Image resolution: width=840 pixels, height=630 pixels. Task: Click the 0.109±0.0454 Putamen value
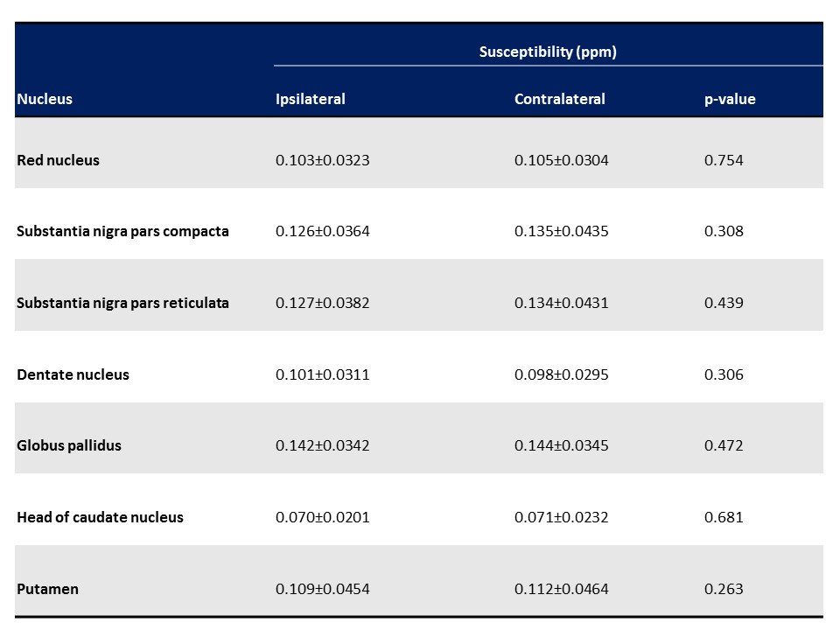[322, 589]
